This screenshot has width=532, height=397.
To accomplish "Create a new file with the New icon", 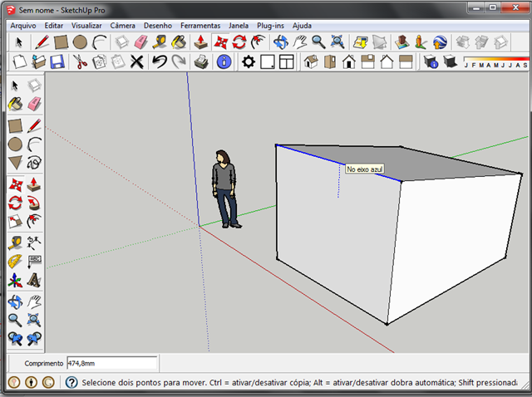I will pos(20,62).
